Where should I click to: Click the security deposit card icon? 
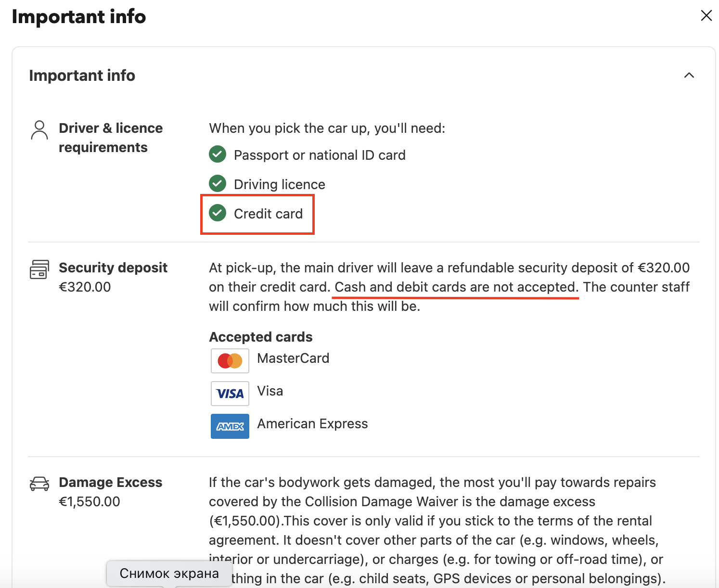(39, 269)
